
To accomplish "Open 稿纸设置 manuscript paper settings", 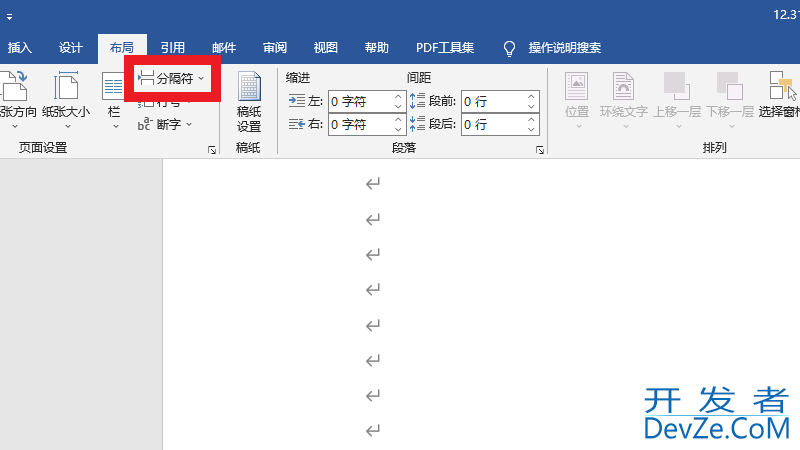I will pyautogui.click(x=248, y=101).
